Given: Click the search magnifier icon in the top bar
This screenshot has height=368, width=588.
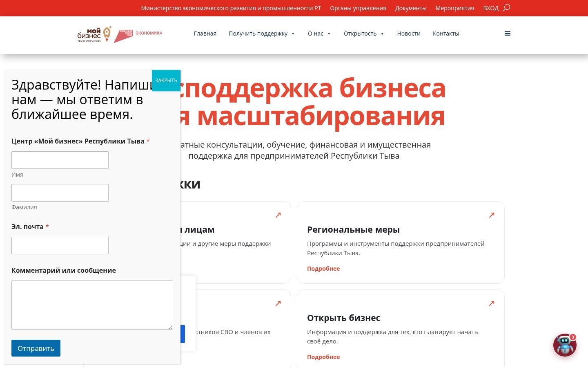Looking at the screenshot, I should tap(507, 8).
